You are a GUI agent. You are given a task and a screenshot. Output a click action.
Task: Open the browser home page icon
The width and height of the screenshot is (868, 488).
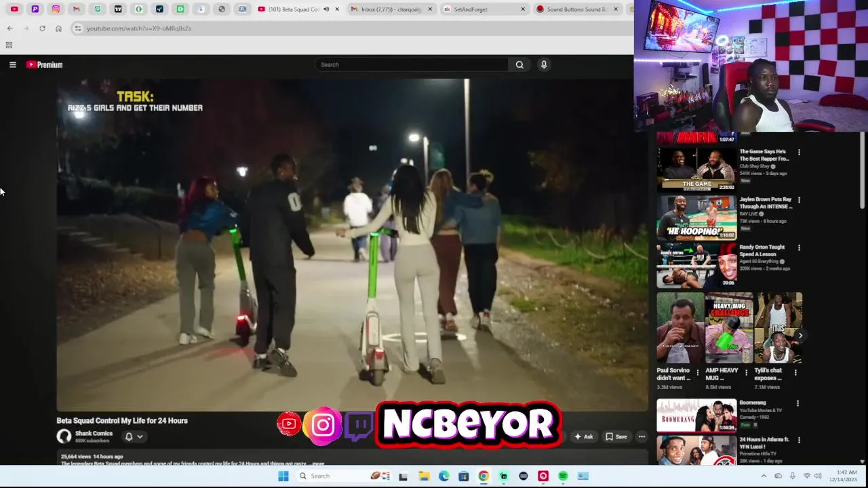pyautogui.click(x=58, y=28)
